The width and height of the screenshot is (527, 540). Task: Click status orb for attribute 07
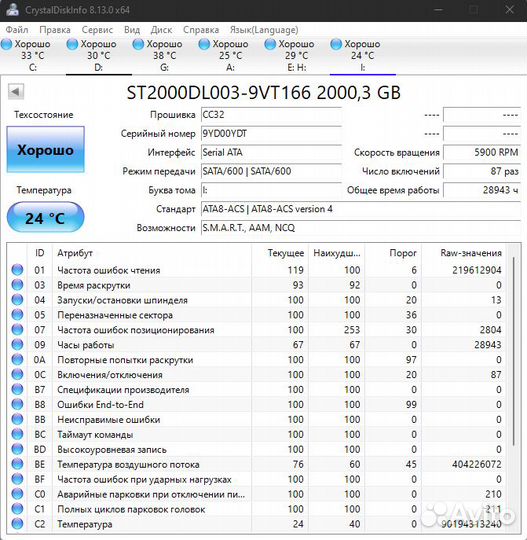[x=17, y=330]
